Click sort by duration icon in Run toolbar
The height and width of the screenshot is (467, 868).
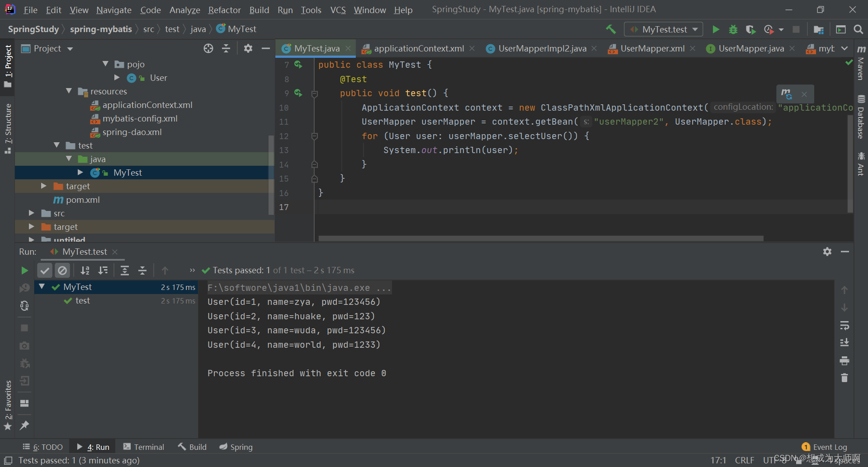point(103,271)
